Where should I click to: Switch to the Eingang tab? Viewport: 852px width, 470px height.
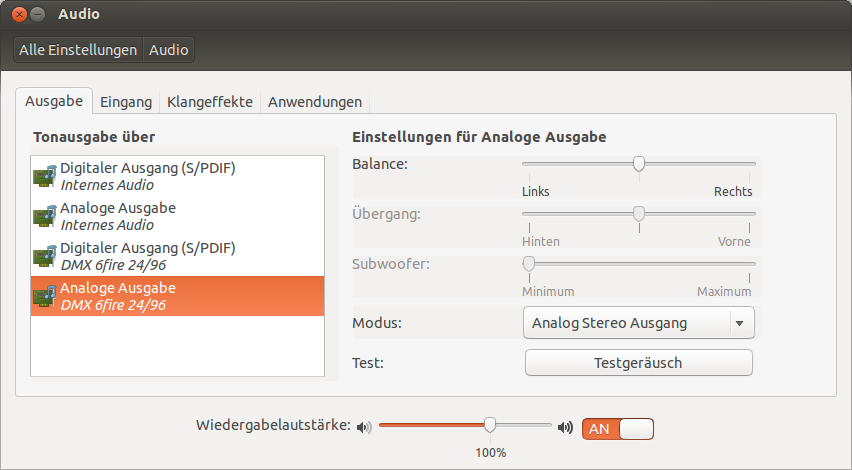pyautogui.click(x=126, y=102)
